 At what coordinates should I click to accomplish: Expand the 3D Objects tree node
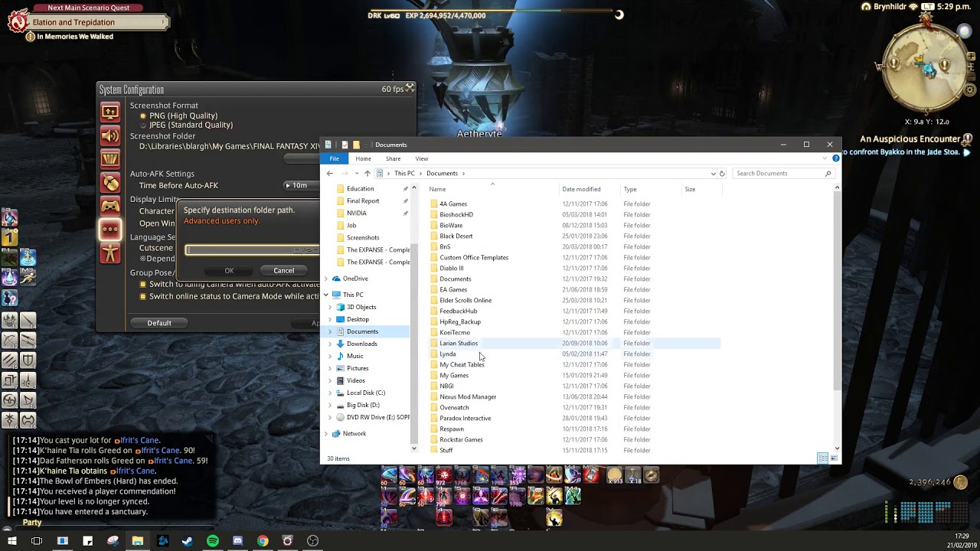pyautogui.click(x=330, y=307)
